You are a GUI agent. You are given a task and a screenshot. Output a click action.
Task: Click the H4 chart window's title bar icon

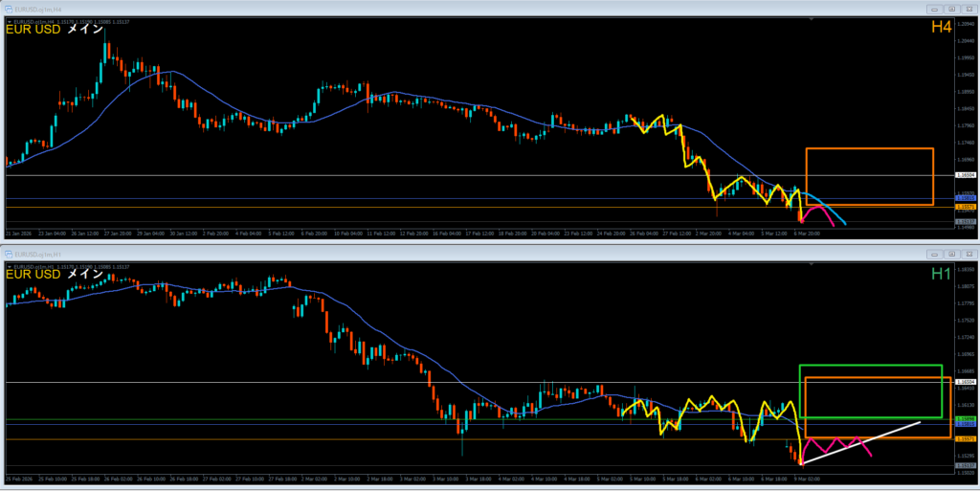(x=8, y=9)
